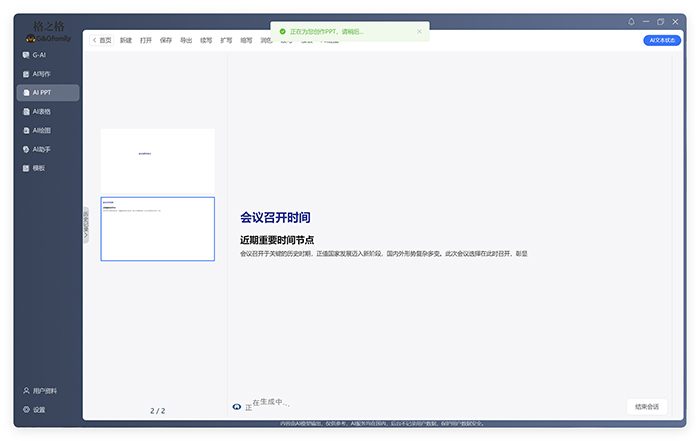
Task: Select the first slide thumbnail
Action: coord(157,160)
